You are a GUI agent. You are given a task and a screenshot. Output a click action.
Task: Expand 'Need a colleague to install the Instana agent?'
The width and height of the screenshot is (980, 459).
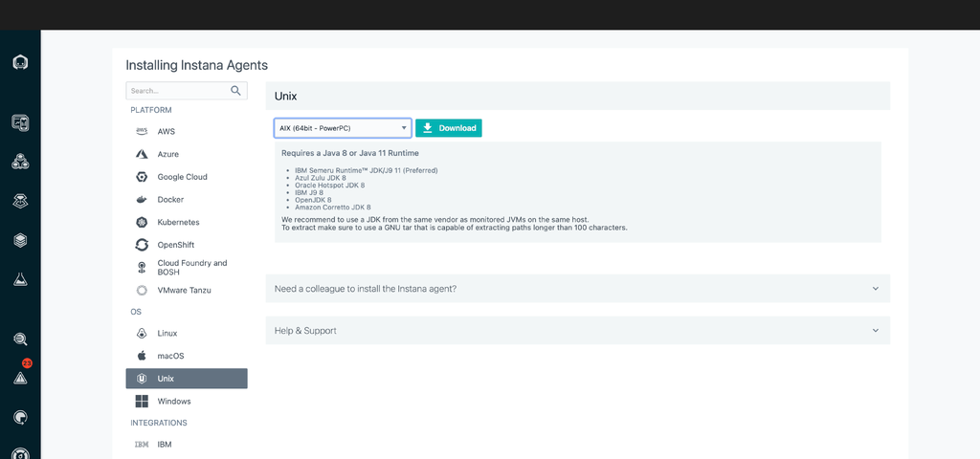[x=577, y=289]
